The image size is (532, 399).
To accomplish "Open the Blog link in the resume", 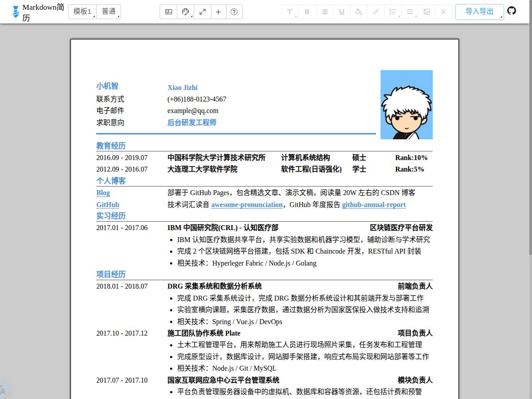I will [x=103, y=193].
